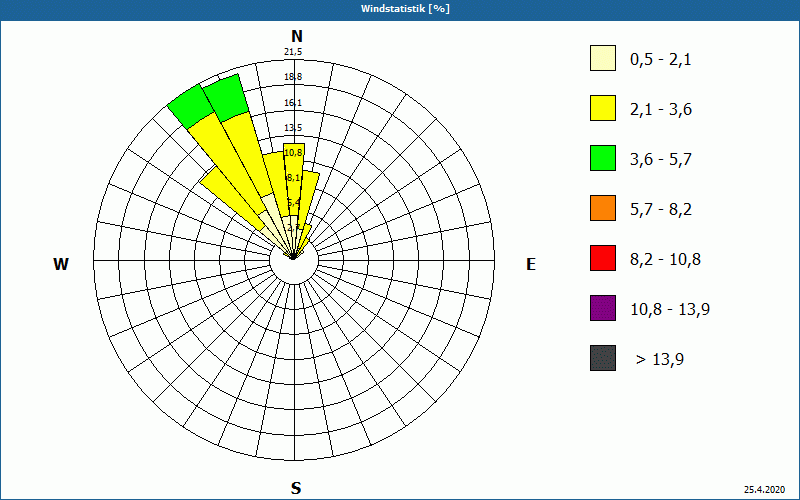Pick the purple 10,8 - 13,9 legend swatch
This screenshot has height=500, width=800.
(603, 308)
